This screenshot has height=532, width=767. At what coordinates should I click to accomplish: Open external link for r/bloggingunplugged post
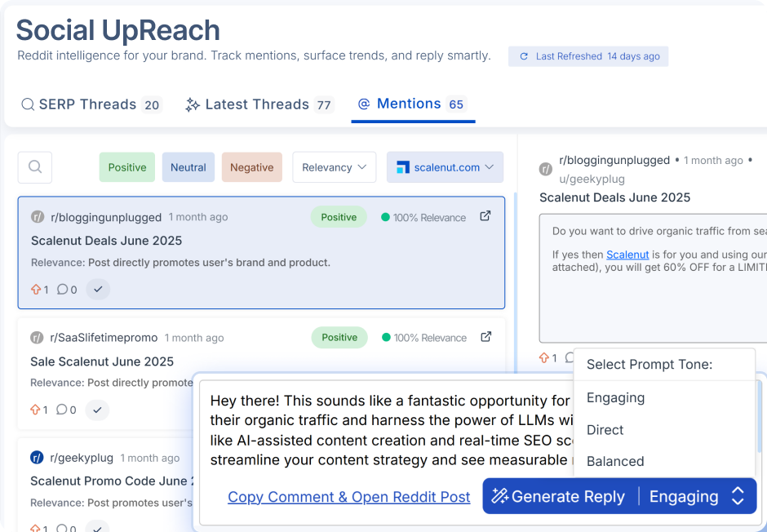tap(485, 215)
